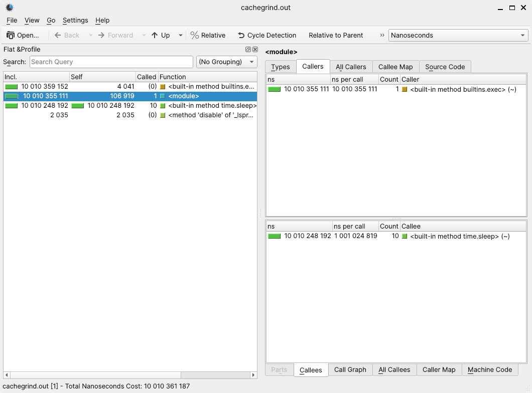Click the Up arrow icon

[x=155, y=35]
